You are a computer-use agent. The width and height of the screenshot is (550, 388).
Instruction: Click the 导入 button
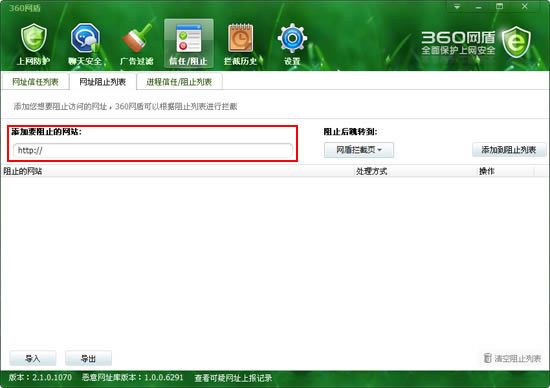click(33, 358)
